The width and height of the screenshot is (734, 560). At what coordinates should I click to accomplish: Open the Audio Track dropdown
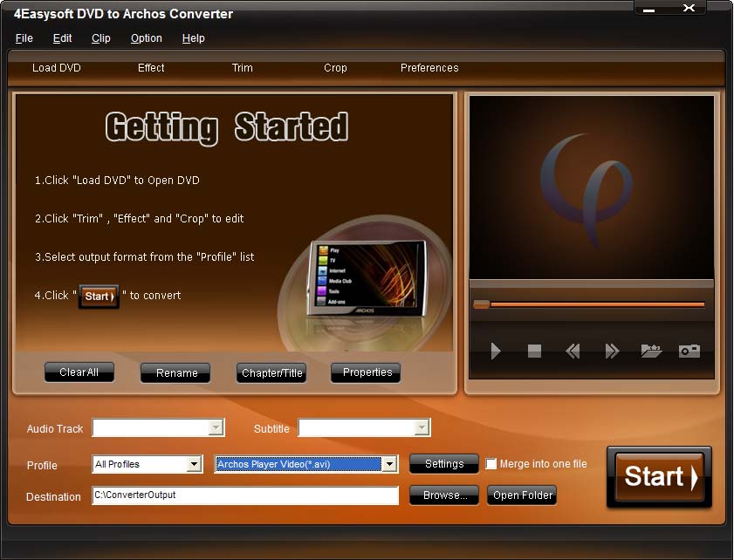click(x=214, y=428)
